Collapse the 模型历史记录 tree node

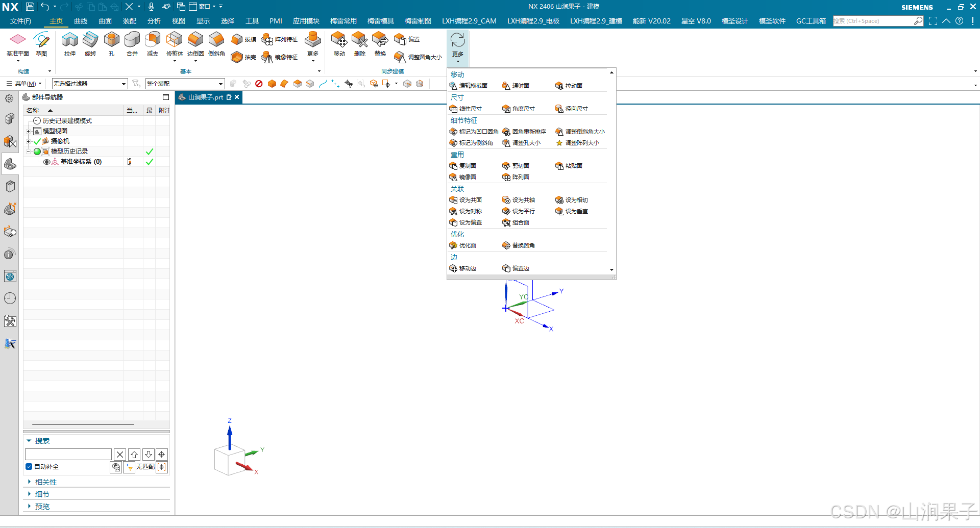click(29, 152)
